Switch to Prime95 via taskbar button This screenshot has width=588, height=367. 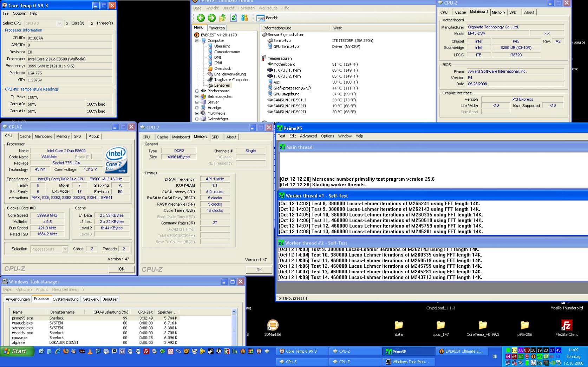coord(408,351)
